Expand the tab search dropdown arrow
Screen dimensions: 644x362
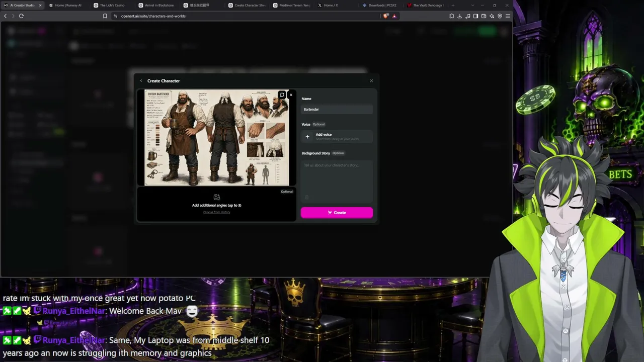[472, 5]
